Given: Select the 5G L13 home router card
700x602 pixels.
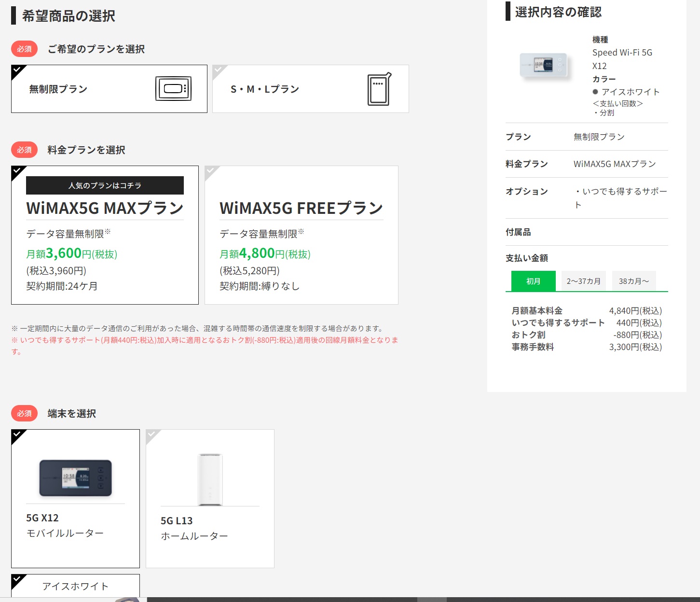Looking at the screenshot, I should (x=210, y=499).
